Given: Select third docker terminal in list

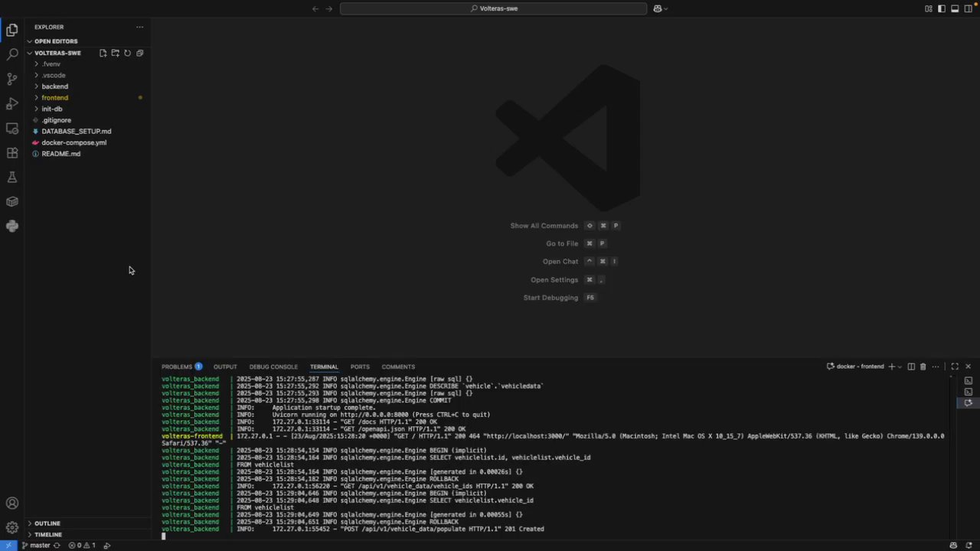Looking at the screenshot, I should 969,403.
